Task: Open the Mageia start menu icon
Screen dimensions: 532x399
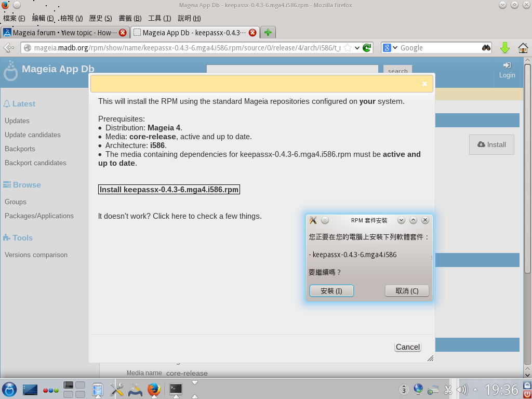Action: (9, 389)
